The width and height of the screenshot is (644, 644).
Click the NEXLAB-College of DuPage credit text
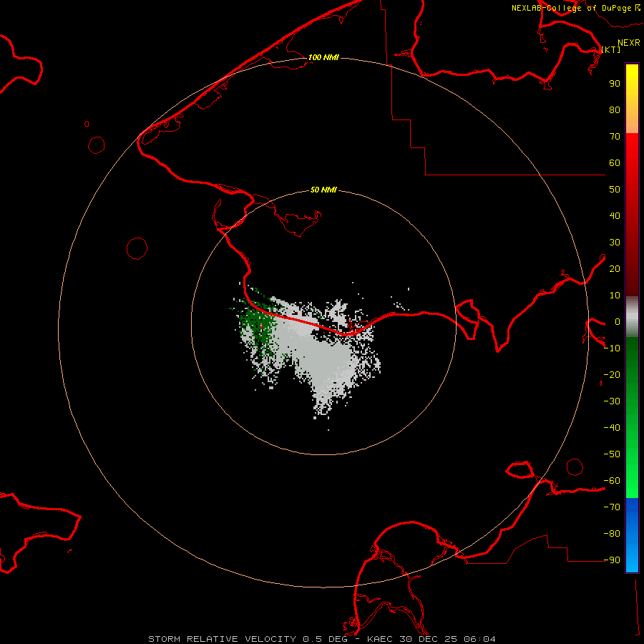tap(576, 8)
